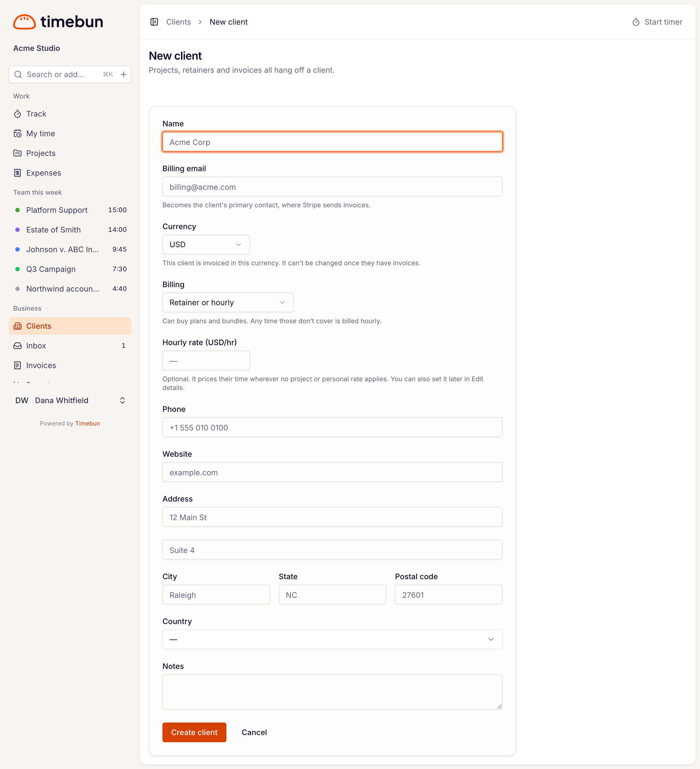Click the plus icon in search box
The image size is (700, 769).
click(x=124, y=74)
